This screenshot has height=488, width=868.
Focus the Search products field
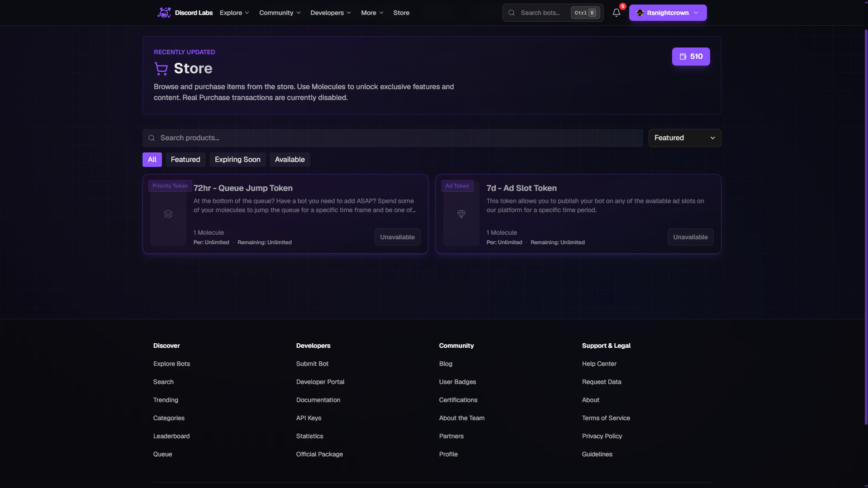[393, 138]
